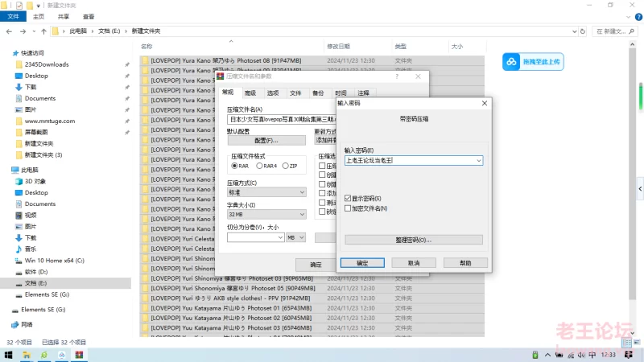The image size is (644, 362).
Task: Sort by the 名称 column header
Action: [147, 47]
